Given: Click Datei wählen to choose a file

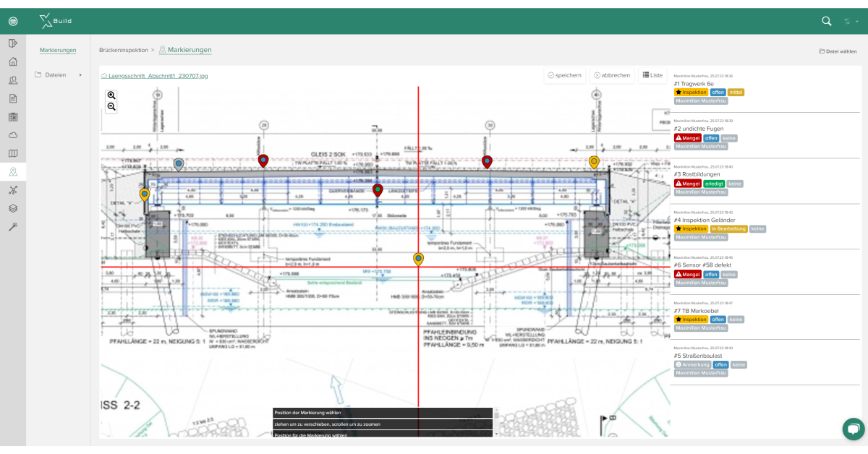Looking at the screenshot, I should [838, 51].
